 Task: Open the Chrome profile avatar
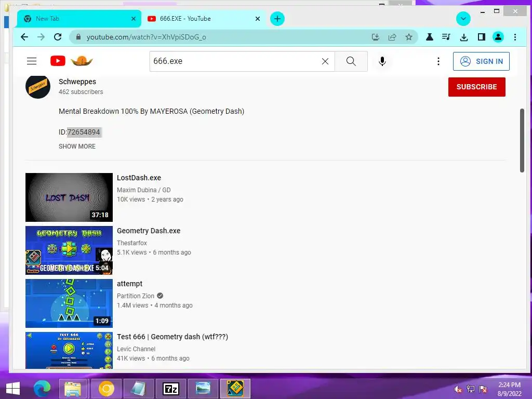(x=498, y=37)
